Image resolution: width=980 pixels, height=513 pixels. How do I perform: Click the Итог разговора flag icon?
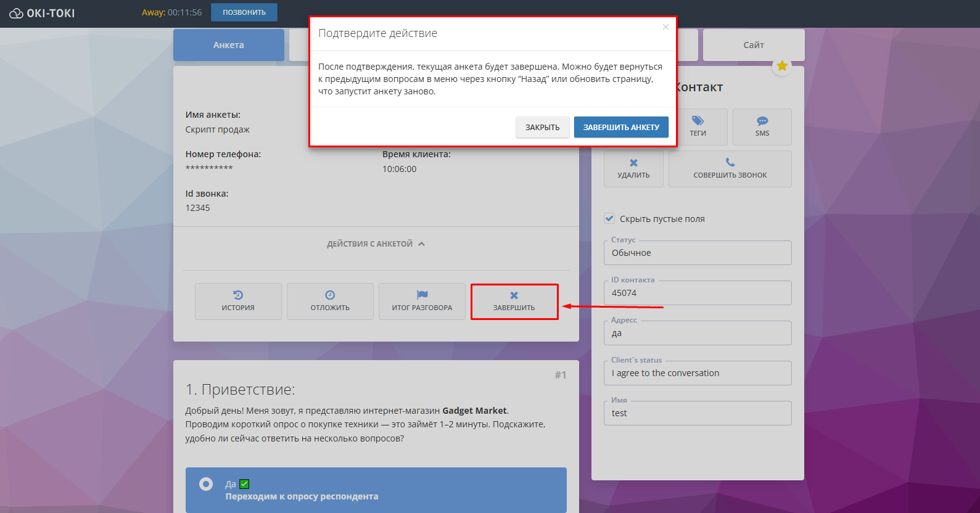[x=422, y=295]
